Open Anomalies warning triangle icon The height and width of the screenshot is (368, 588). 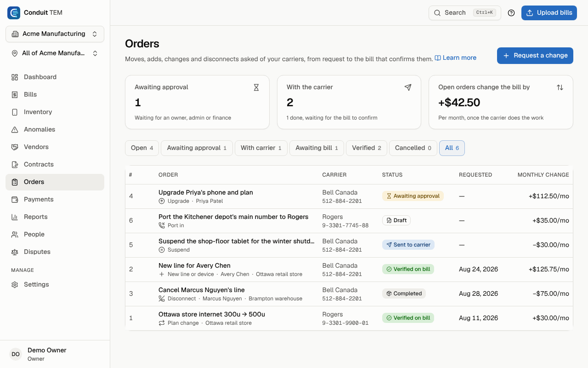point(15,130)
